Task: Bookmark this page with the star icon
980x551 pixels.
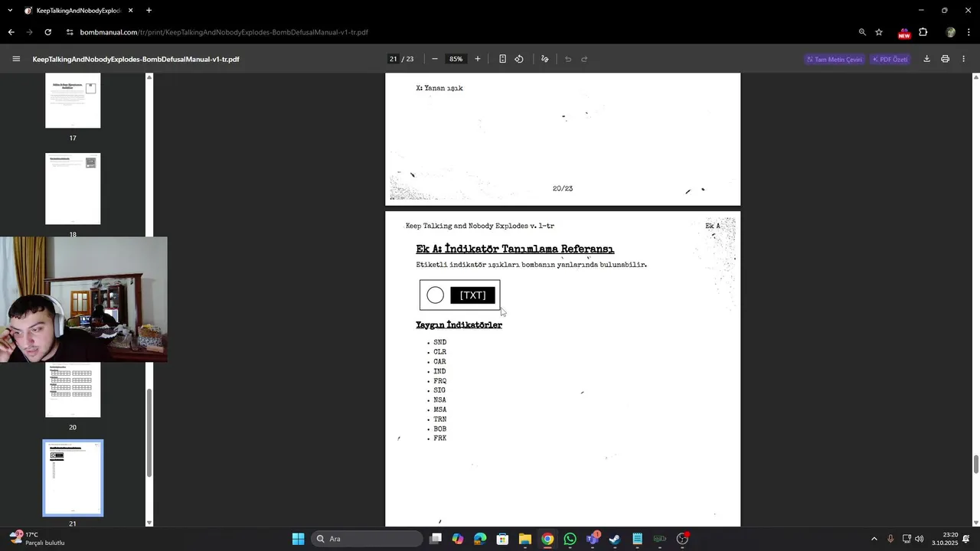Action: (x=879, y=32)
